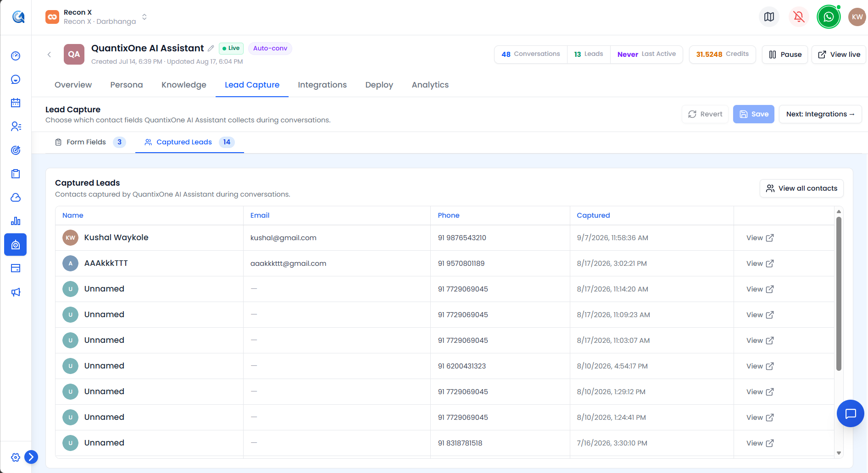Screen dimensions: 868x473
Task: Open the calendar icon in sidebar
Action: (16, 103)
